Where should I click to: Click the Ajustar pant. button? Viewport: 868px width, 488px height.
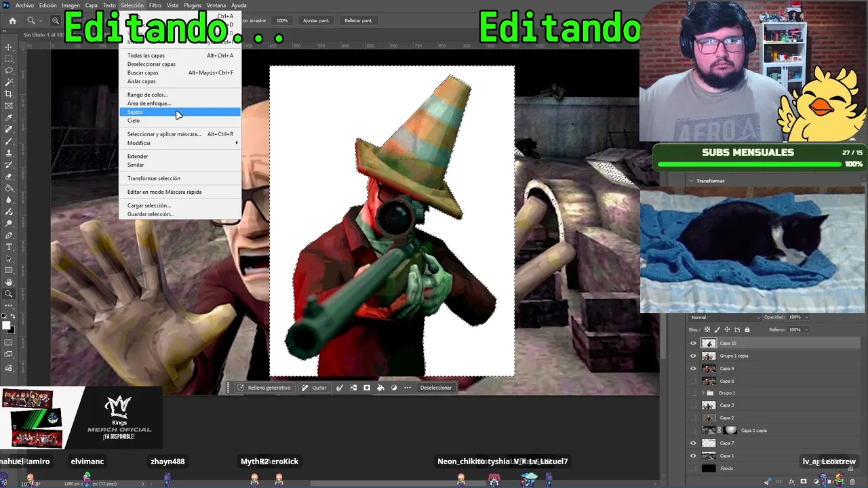(x=316, y=21)
